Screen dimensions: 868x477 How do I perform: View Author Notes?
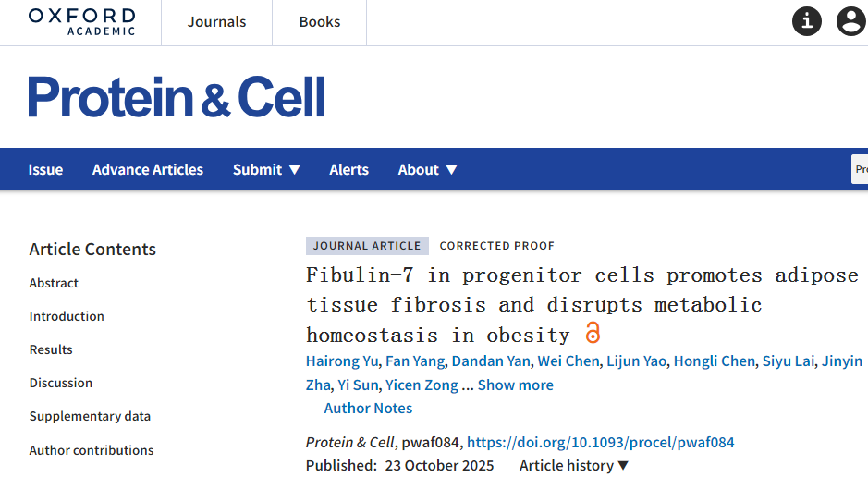(x=368, y=409)
